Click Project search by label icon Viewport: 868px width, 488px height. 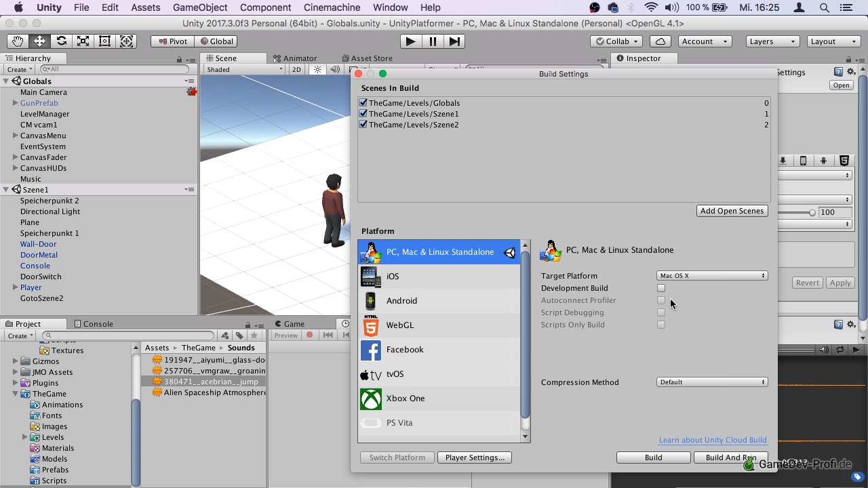click(x=239, y=335)
